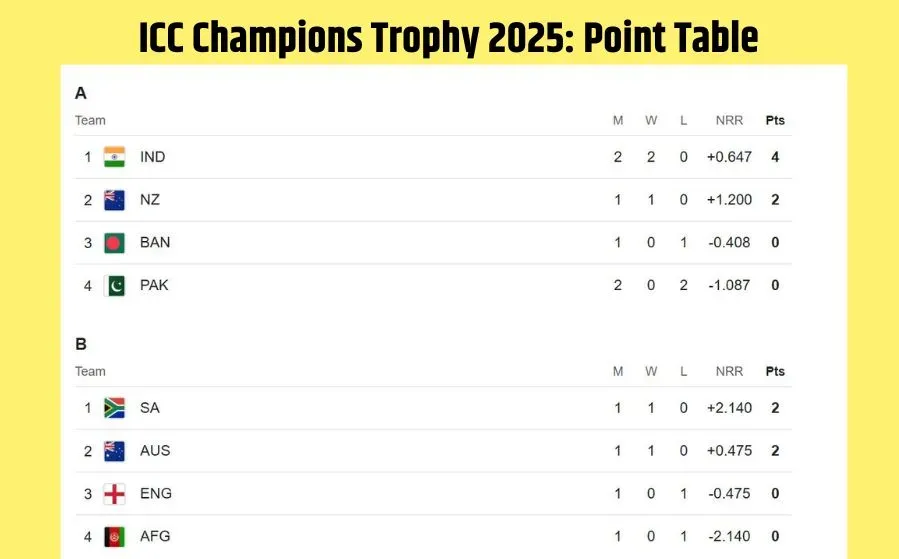The image size is (899, 559).
Task: Click Group A's Pts column header
Action: click(775, 120)
